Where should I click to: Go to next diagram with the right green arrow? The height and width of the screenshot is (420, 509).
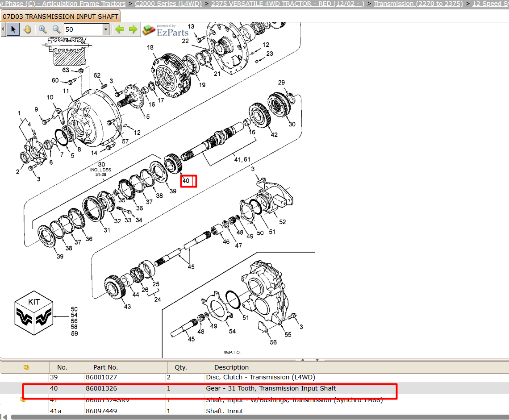tap(133, 29)
